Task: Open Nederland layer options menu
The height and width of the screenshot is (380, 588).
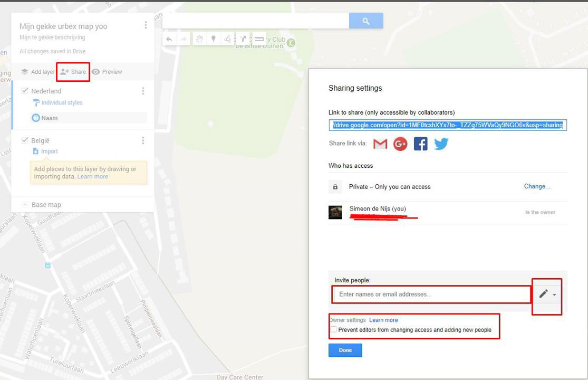Action: point(143,91)
